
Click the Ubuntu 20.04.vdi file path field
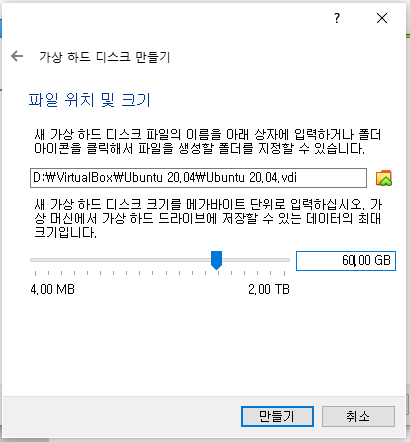(x=198, y=178)
